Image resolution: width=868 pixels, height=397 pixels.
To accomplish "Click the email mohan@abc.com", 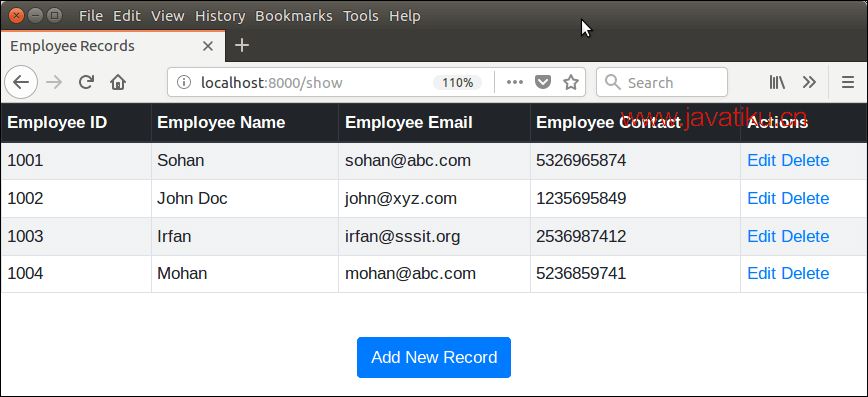I will [x=410, y=274].
